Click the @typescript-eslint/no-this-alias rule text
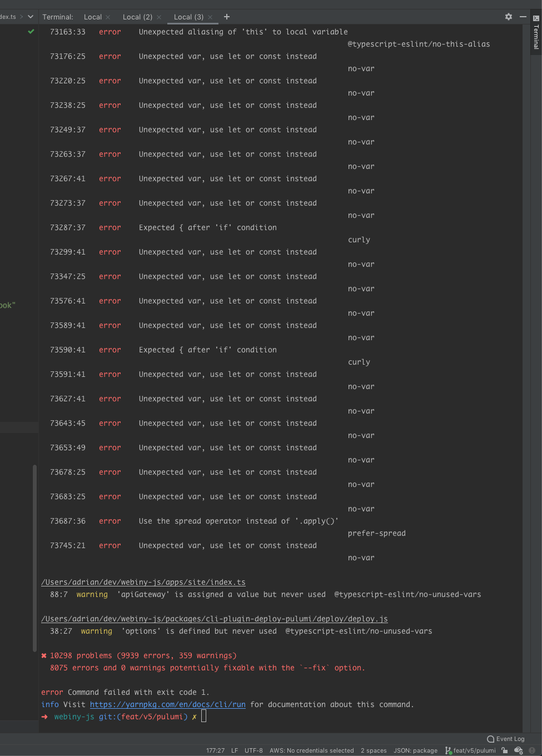The height and width of the screenshot is (756, 542). click(419, 44)
